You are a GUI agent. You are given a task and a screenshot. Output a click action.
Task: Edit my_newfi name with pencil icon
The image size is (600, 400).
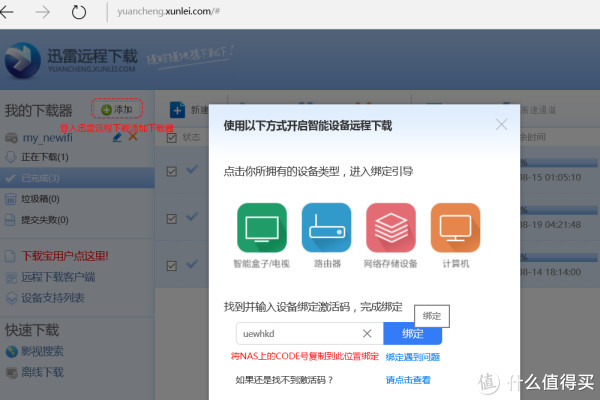[117, 137]
